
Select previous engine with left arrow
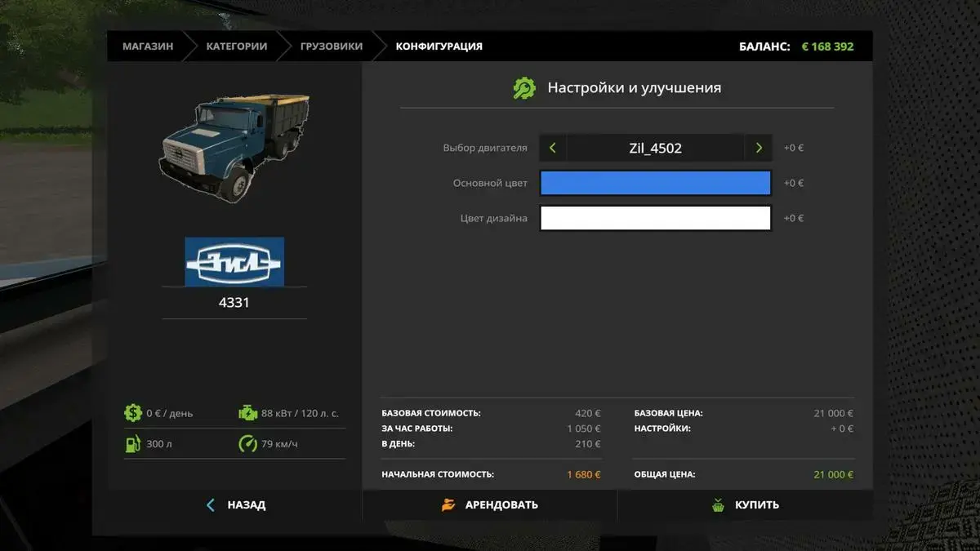pos(553,149)
